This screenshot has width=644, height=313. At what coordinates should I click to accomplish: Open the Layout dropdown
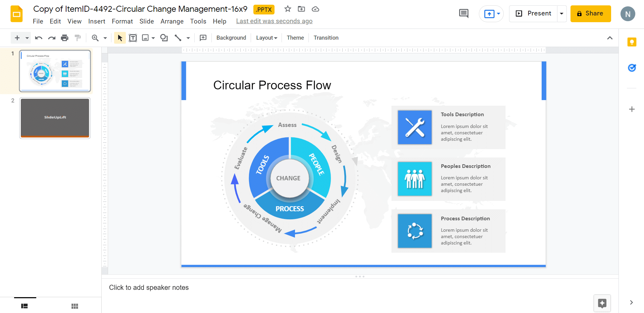pos(266,38)
